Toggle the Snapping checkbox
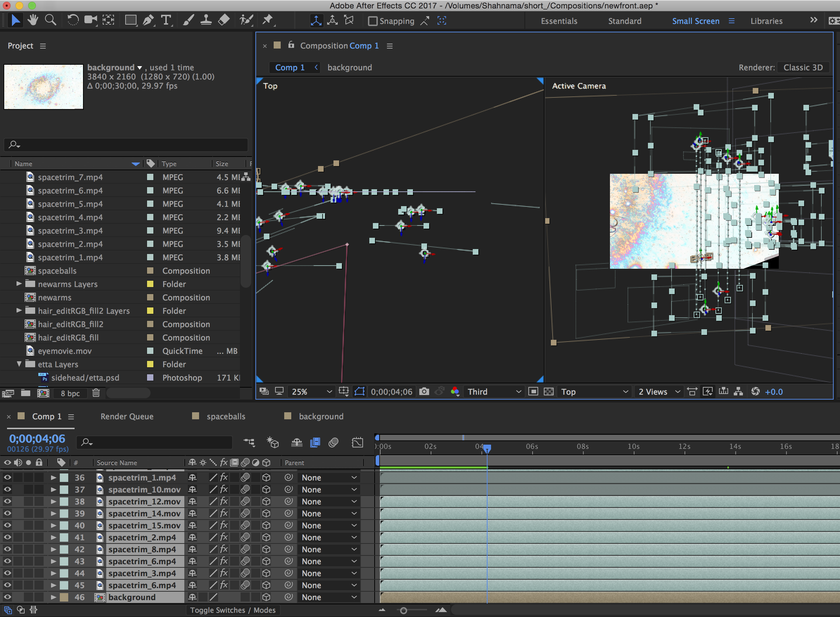This screenshot has width=840, height=617. [373, 21]
